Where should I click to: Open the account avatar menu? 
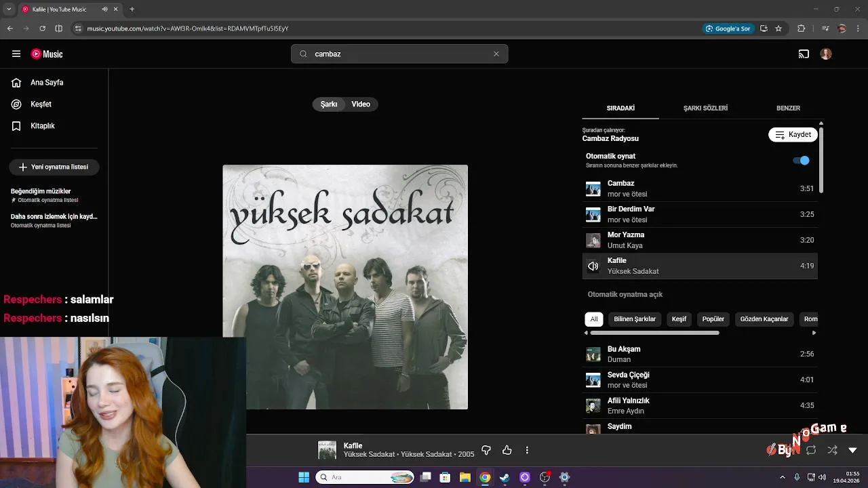pos(825,54)
